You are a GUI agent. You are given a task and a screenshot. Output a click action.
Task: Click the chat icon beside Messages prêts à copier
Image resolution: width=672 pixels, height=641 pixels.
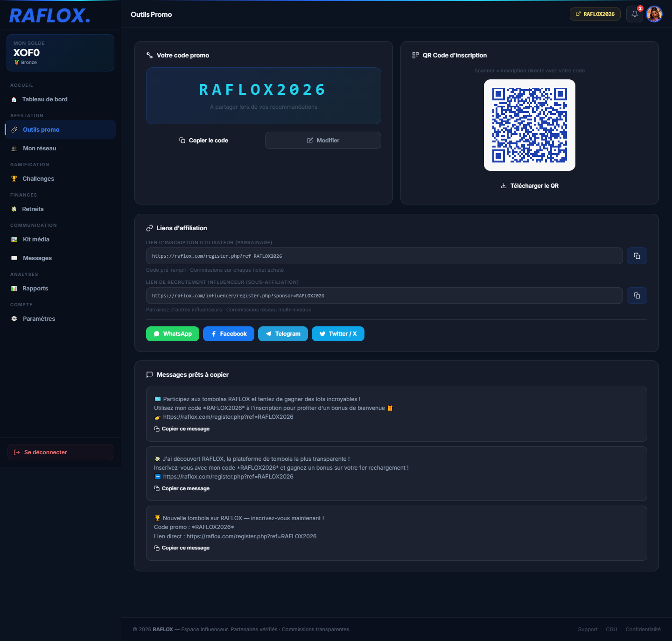[149, 375]
